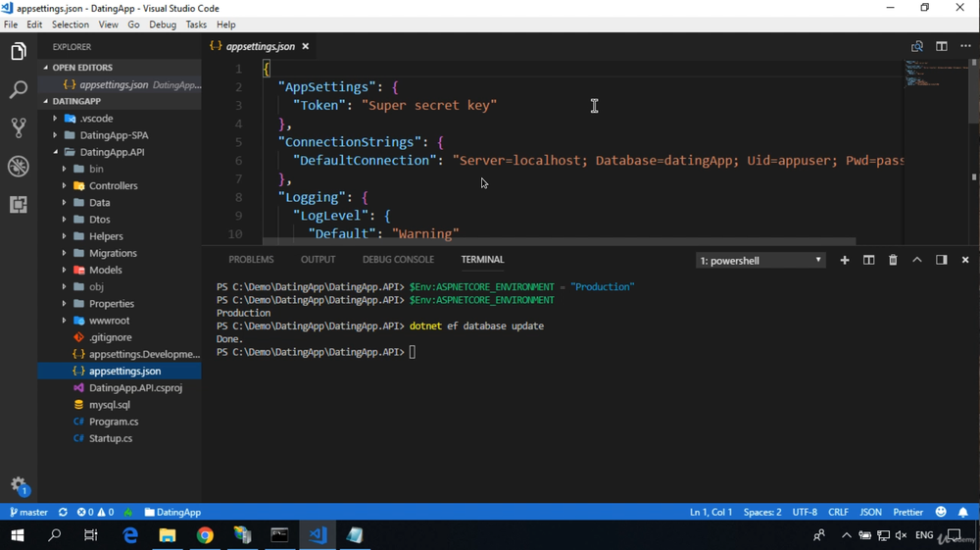980x550 pixels.
Task: Open mysql.sql in the explorer
Action: [x=119, y=404]
